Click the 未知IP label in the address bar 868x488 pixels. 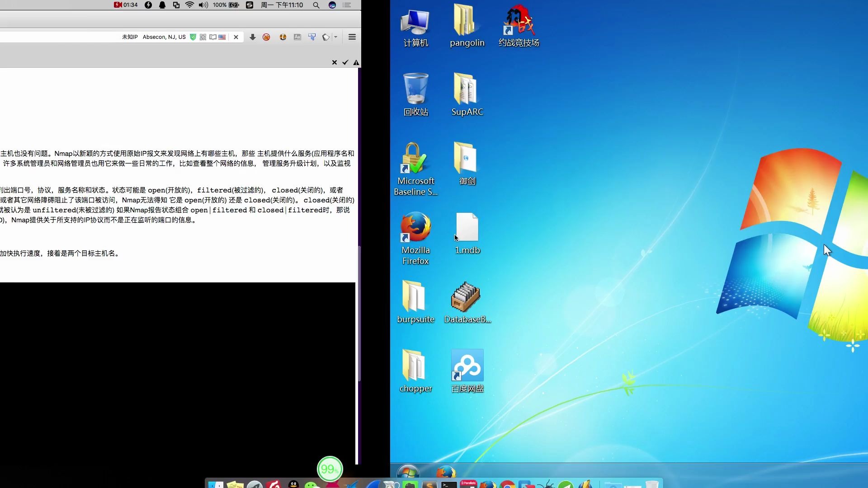click(x=130, y=37)
